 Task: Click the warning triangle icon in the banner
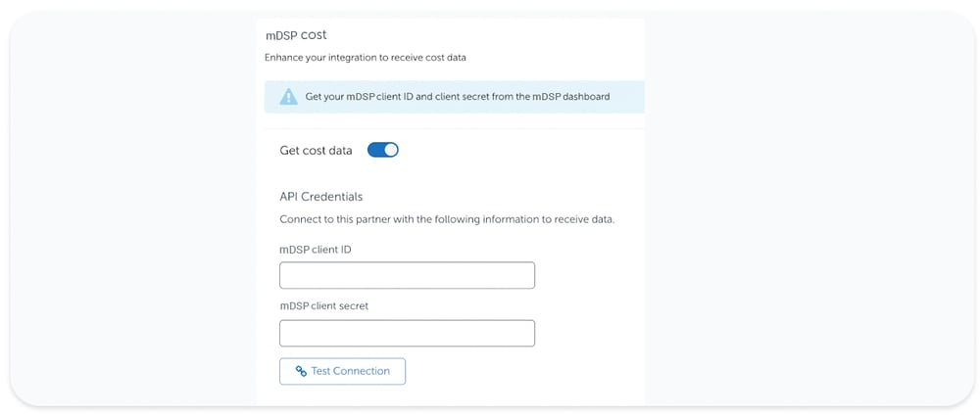pyautogui.click(x=288, y=97)
